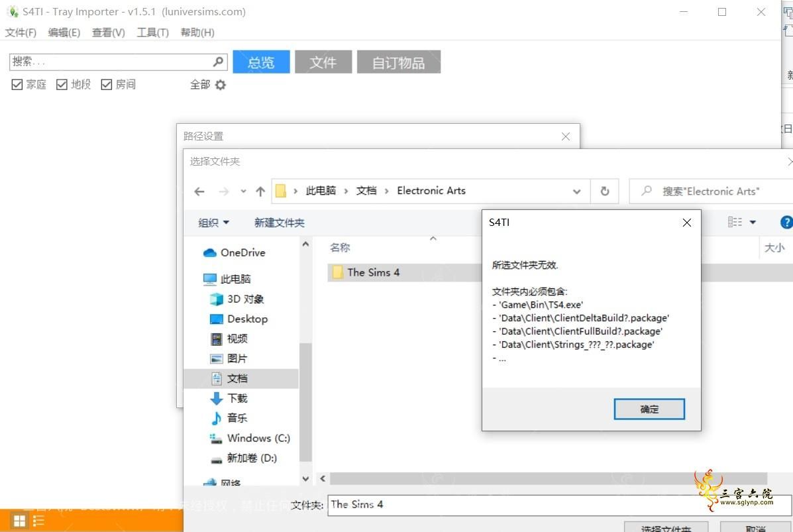Click 取消 in the folder dialog
Screen dimensions: 793x532
[x=756, y=527]
